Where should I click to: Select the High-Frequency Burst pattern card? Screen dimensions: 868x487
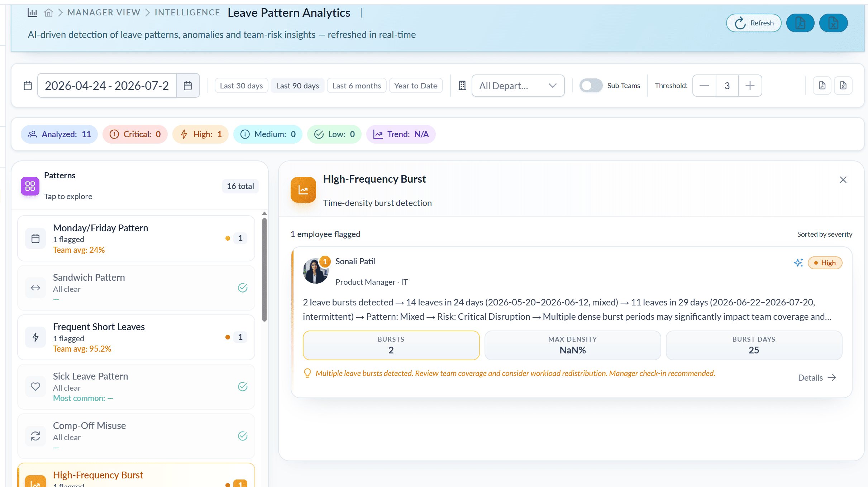136,476
